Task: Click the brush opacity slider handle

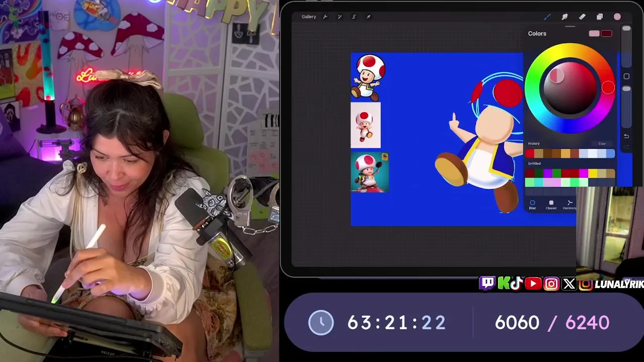Action: (x=626, y=89)
